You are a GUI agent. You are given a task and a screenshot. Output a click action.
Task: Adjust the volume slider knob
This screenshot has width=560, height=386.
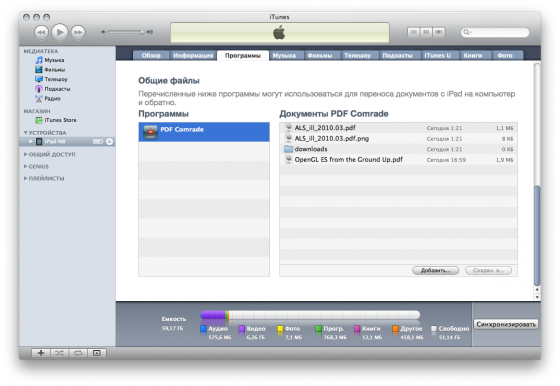tap(142, 32)
